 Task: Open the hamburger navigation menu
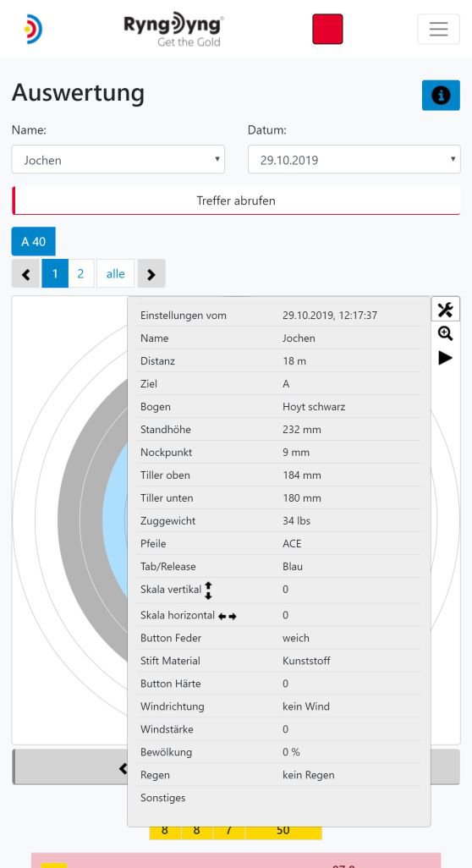438,29
